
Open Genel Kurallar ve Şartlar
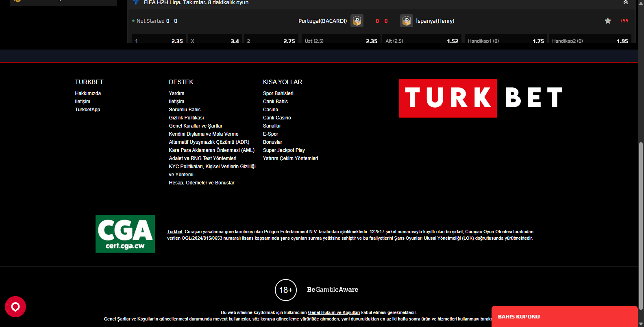point(196,126)
